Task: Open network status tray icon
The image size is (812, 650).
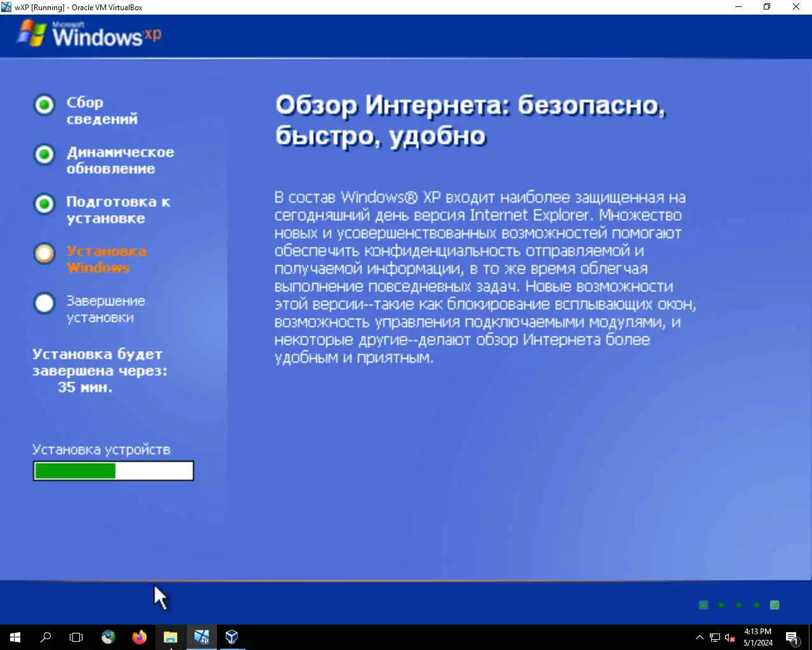Action: (x=715, y=637)
